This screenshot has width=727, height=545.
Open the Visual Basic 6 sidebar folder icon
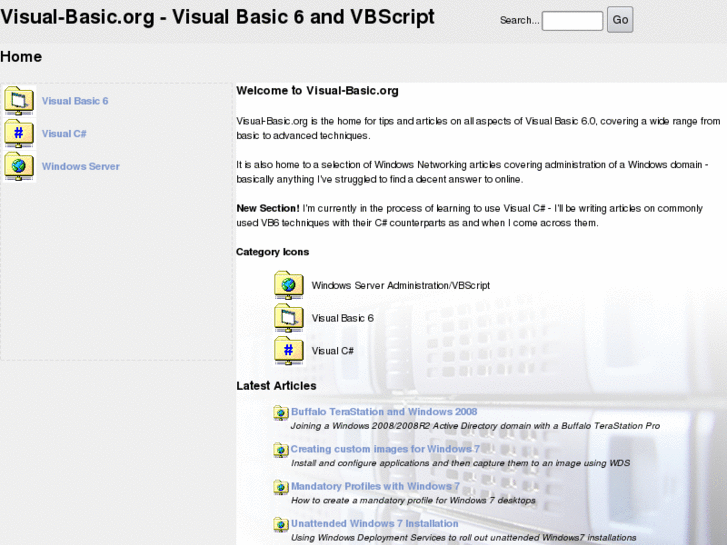click(x=19, y=101)
